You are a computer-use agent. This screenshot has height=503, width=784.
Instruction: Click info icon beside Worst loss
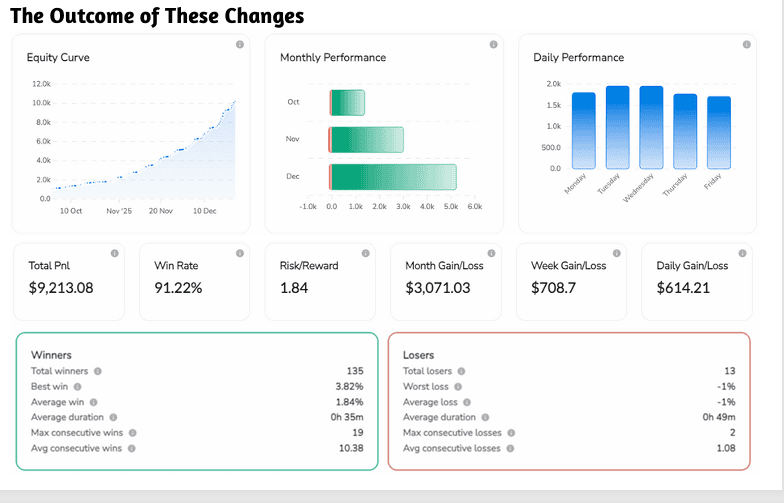click(458, 386)
